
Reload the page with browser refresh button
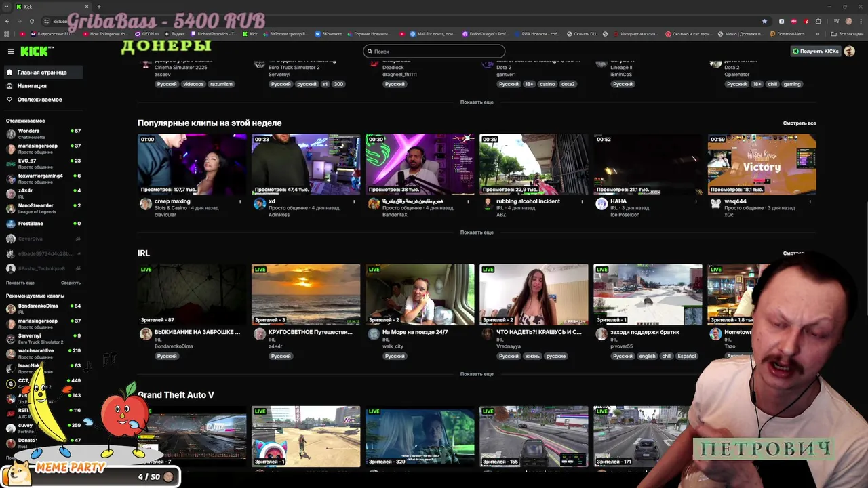click(x=33, y=21)
